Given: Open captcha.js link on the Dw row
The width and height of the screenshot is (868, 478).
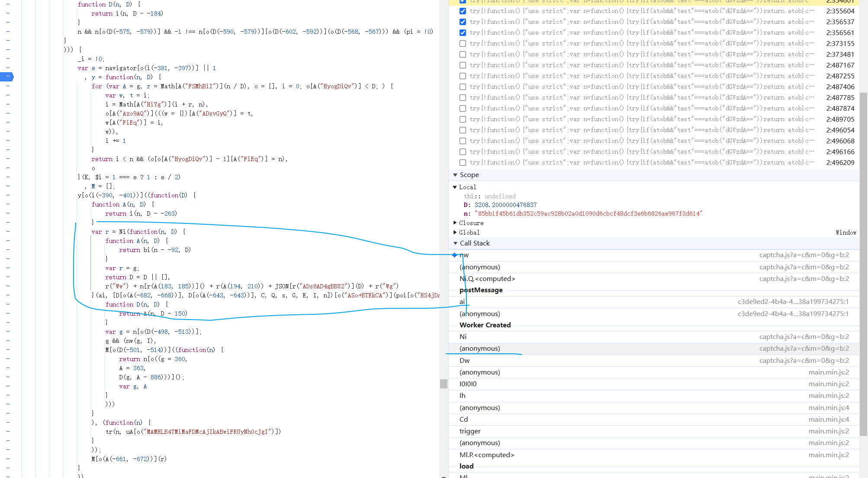Looking at the screenshot, I should (804, 361).
